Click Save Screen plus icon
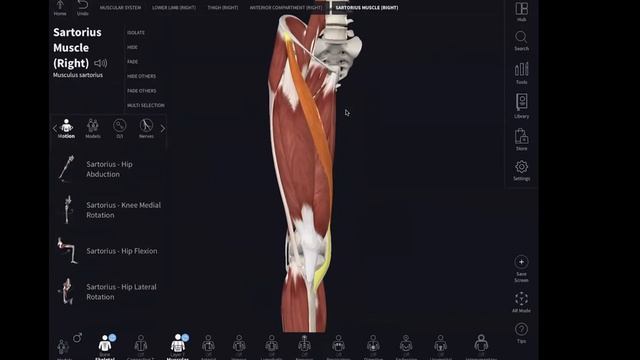 [x=521, y=262]
